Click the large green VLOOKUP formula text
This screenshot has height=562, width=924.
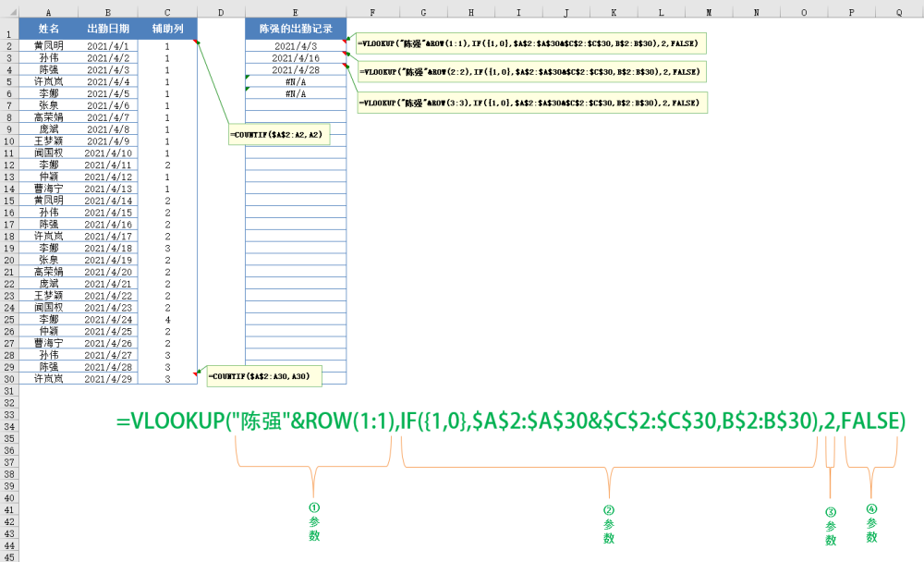pyautogui.click(x=511, y=421)
